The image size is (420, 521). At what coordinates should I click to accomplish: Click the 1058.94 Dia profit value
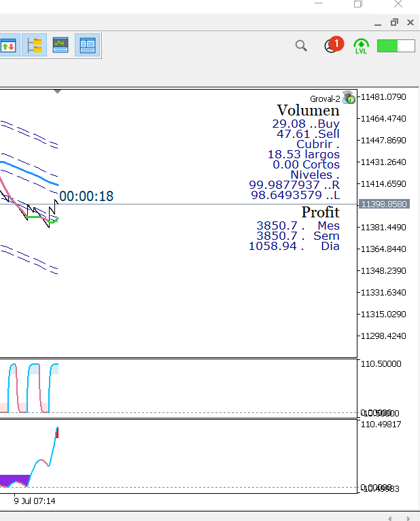click(x=294, y=246)
